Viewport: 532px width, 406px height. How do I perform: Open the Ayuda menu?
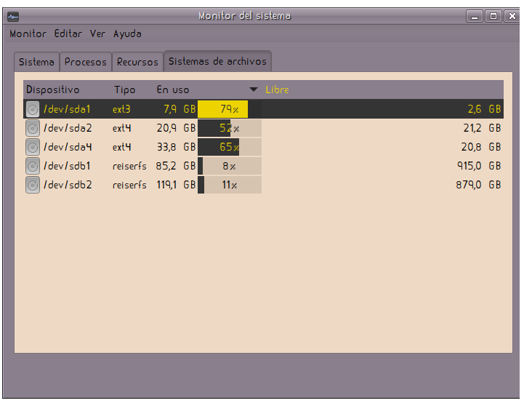(127, 34)
